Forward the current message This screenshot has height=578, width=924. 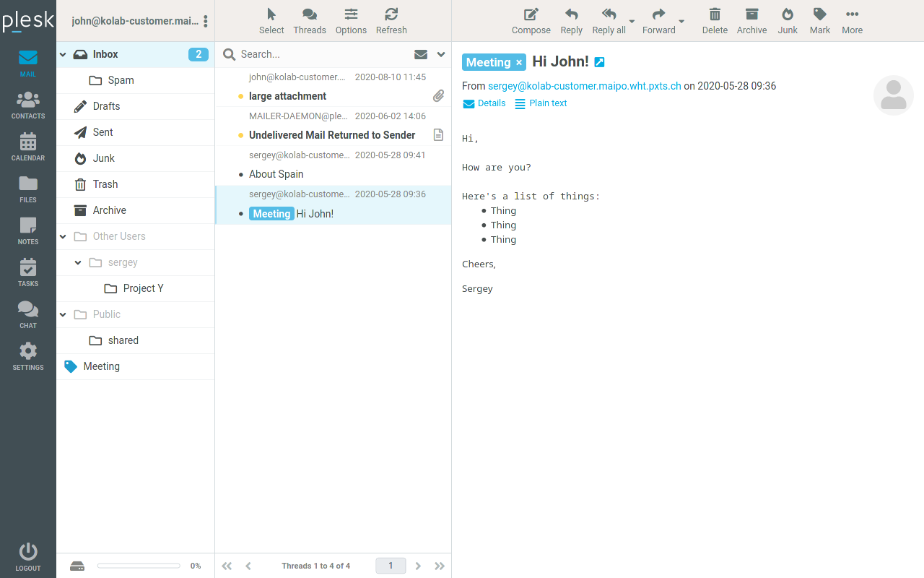(658, 20)
